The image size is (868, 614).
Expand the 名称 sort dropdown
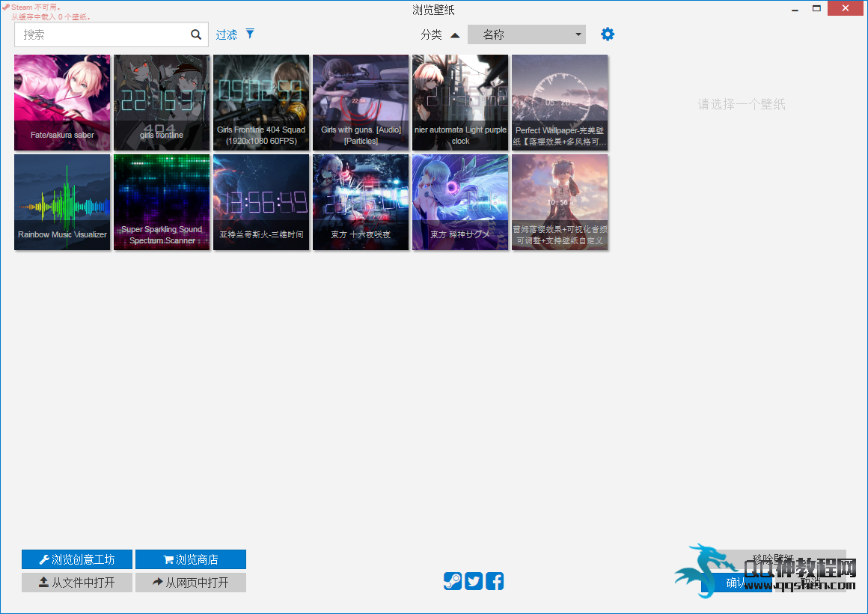(527, 34)
